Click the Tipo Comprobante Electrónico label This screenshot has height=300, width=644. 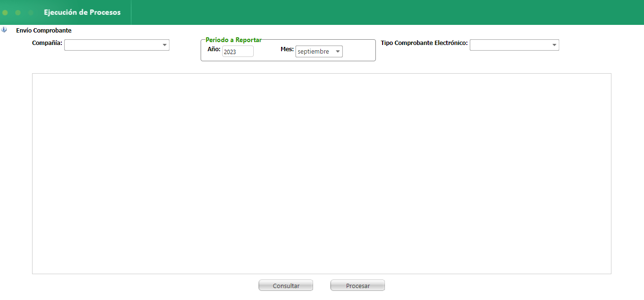424,43
